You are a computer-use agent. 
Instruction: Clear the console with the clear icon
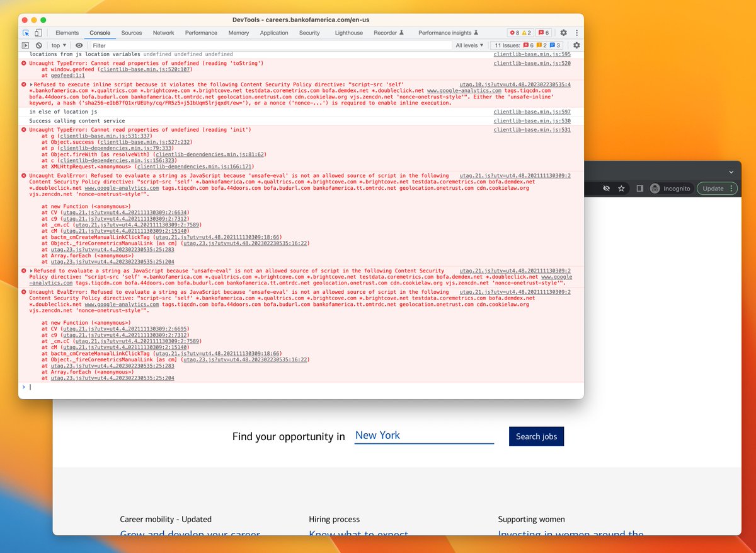pos(39,45)
